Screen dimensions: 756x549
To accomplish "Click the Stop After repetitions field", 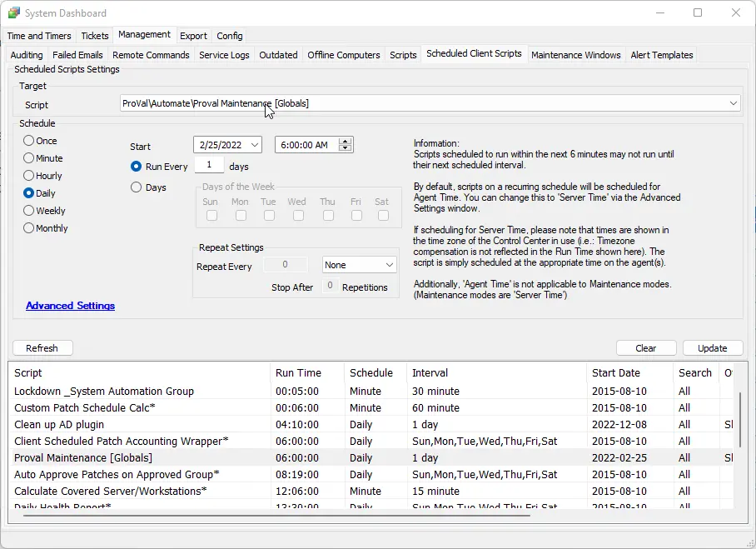I will 330,285.
